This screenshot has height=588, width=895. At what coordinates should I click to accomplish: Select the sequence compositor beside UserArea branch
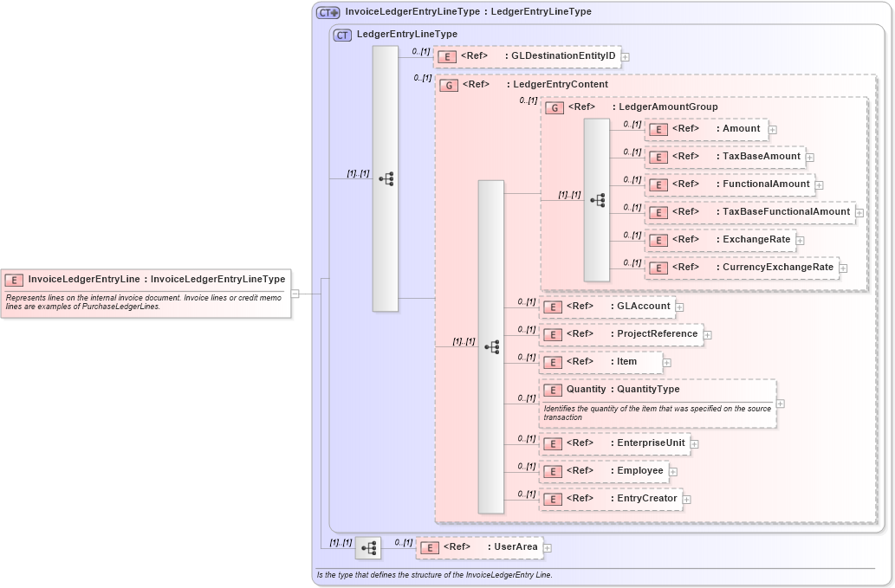pos(367,547)
